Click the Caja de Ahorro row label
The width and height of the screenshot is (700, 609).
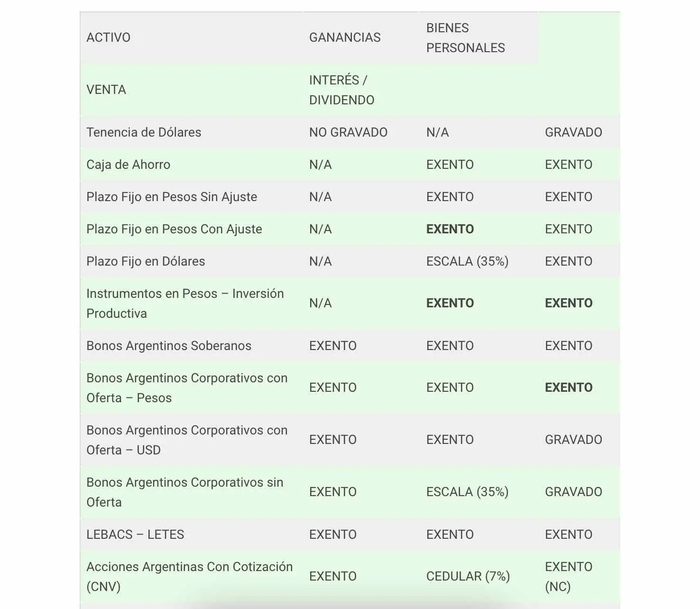click(x=128, y=165)
